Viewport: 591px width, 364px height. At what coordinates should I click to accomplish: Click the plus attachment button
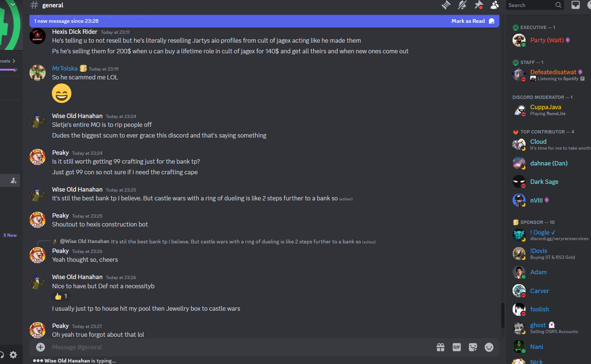click(x=40, y=347)
